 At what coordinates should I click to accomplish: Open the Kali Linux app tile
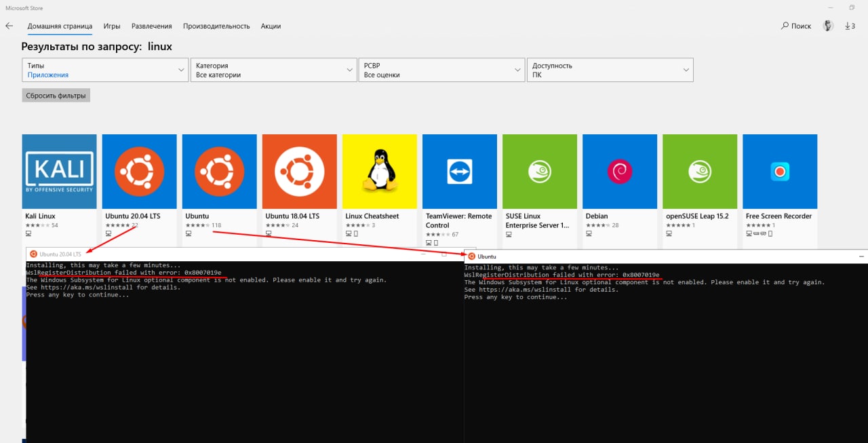[x=59, y=171]
